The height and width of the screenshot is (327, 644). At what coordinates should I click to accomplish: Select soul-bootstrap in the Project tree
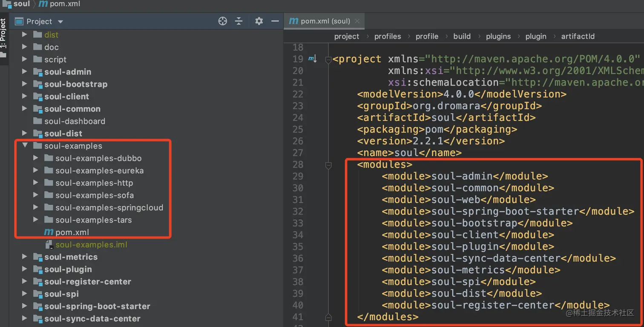(x=76, y=84)
